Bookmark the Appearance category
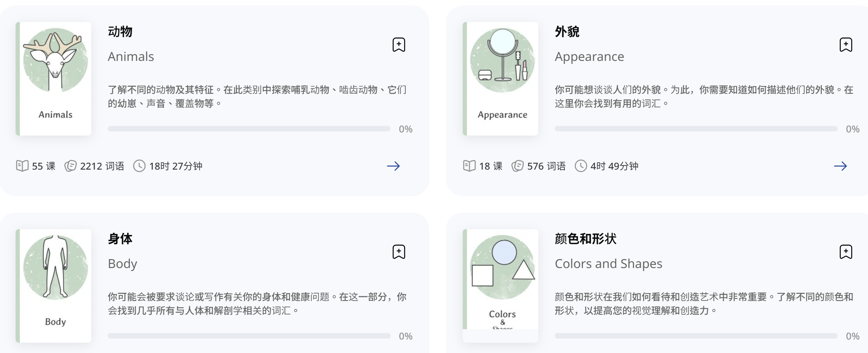 click(846, 45)
